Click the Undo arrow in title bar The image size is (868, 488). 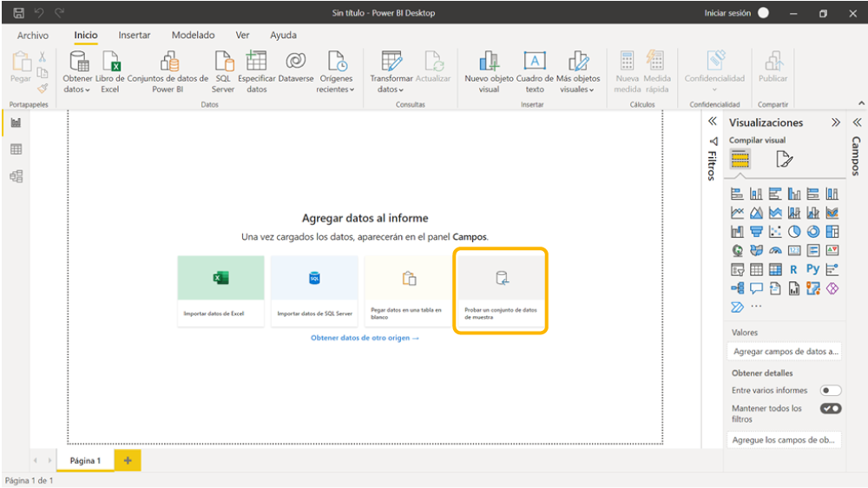tap(39, 13)
